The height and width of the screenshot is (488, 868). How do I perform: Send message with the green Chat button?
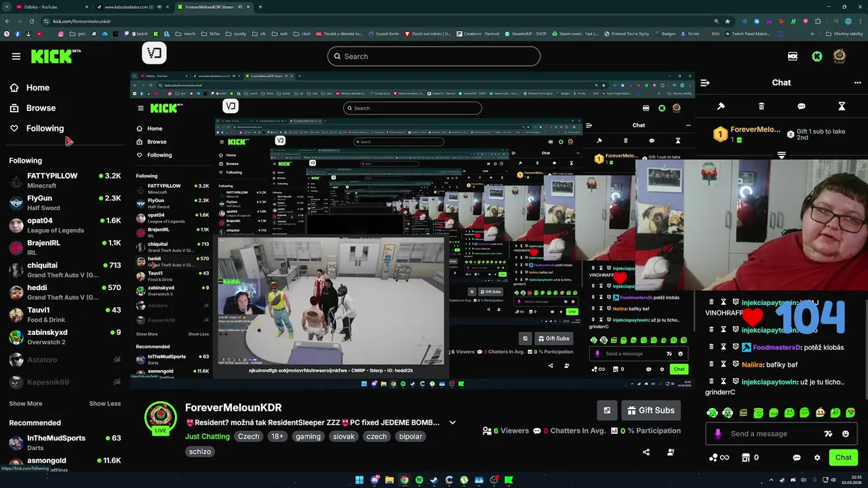[x=844, y=457]
